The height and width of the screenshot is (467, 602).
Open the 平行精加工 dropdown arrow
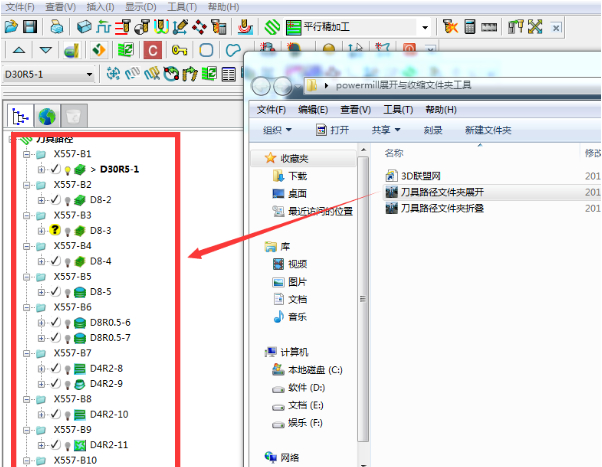click(425, 27)
